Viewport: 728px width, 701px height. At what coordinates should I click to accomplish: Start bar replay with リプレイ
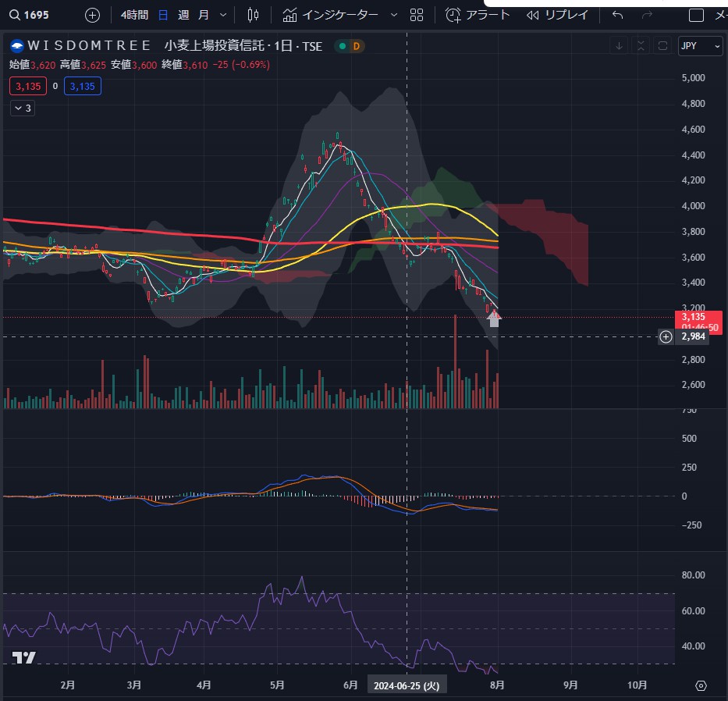point(557,16)
